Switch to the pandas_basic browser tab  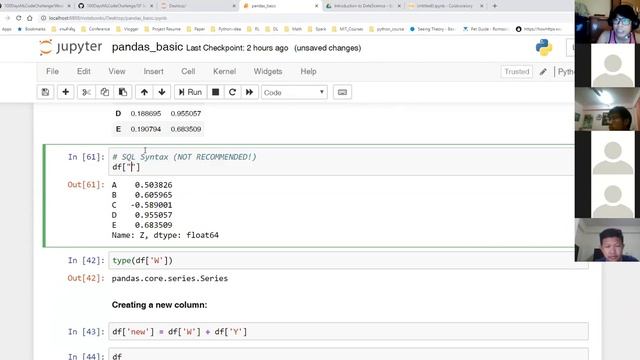pyautogui.click(x=280, y=6)
